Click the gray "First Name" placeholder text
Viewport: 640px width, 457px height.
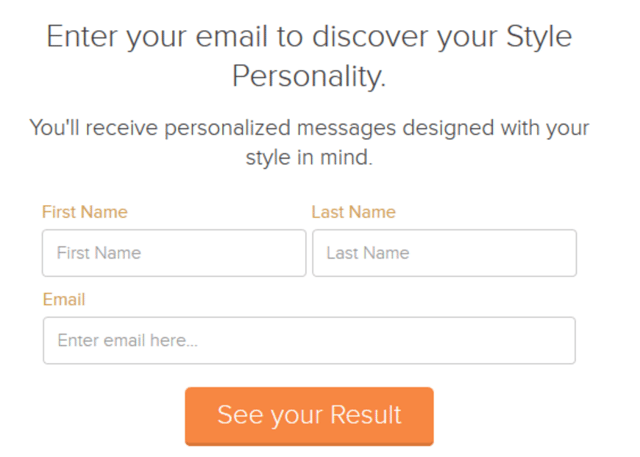[x=99, y=253]
